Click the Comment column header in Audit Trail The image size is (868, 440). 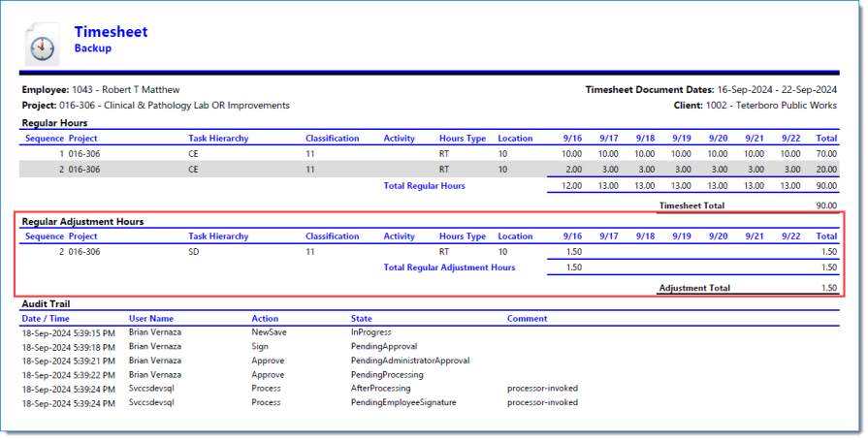tap(527, 318)
